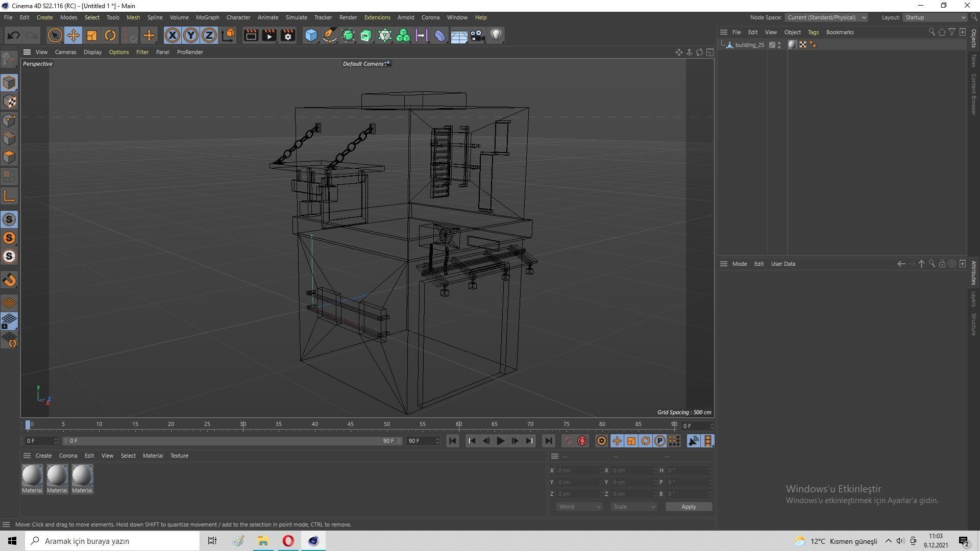
Task: Add a camera object
Action: point(477,35)
